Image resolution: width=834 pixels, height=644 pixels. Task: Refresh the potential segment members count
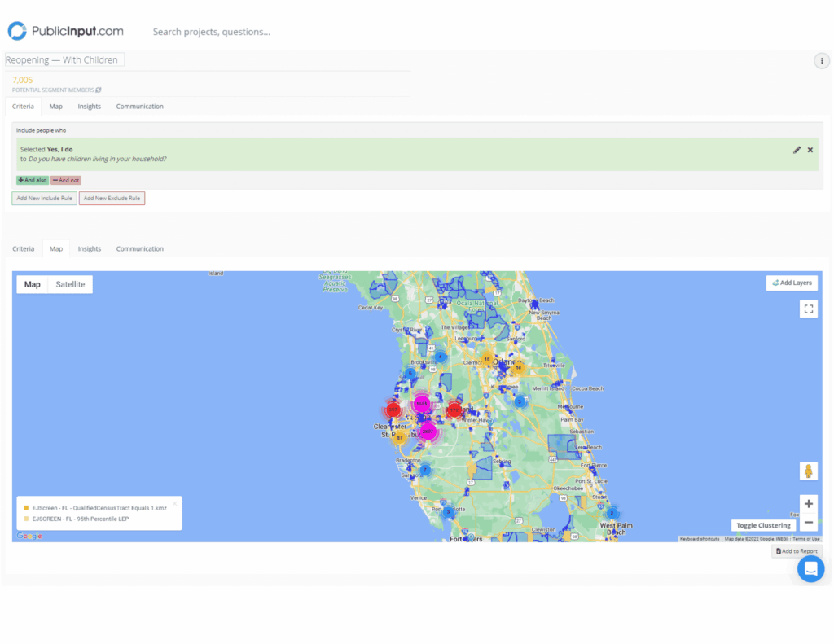coord(99,90)
